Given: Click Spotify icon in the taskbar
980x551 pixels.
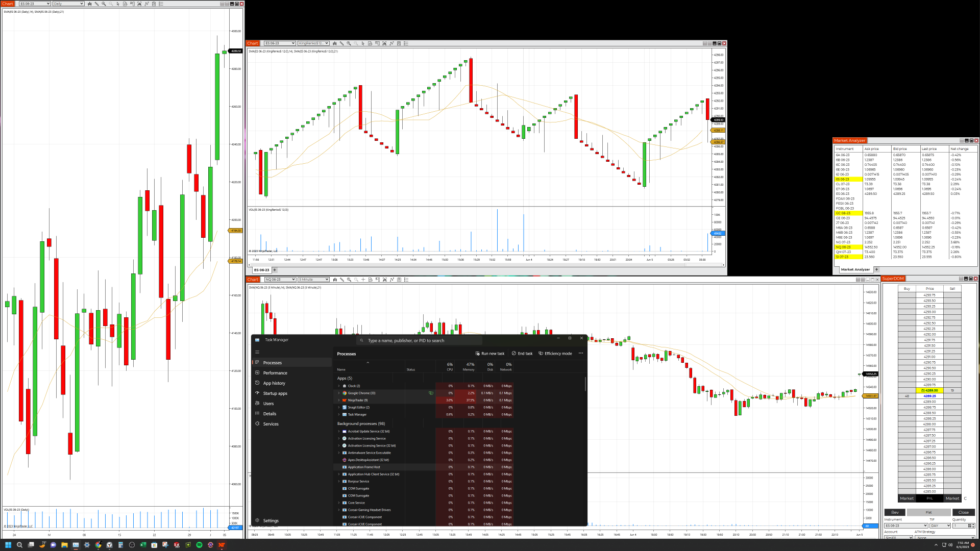Looking at the screenshot, I should [199, 545].
